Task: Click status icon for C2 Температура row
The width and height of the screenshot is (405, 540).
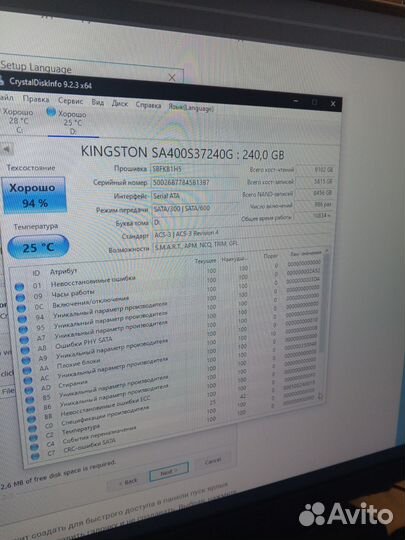Action: 33,438
